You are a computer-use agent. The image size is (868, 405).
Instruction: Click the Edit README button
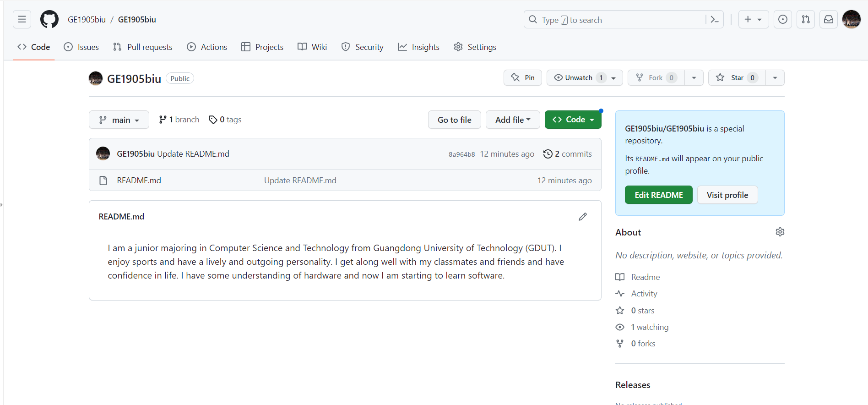tap(658, 195)
